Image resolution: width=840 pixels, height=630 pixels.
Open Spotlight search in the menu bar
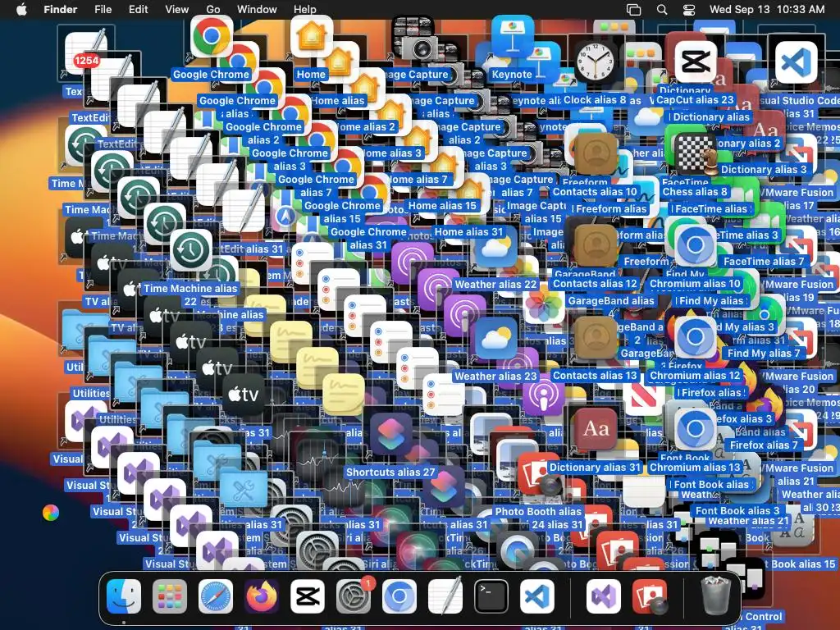tap(662, 9)
